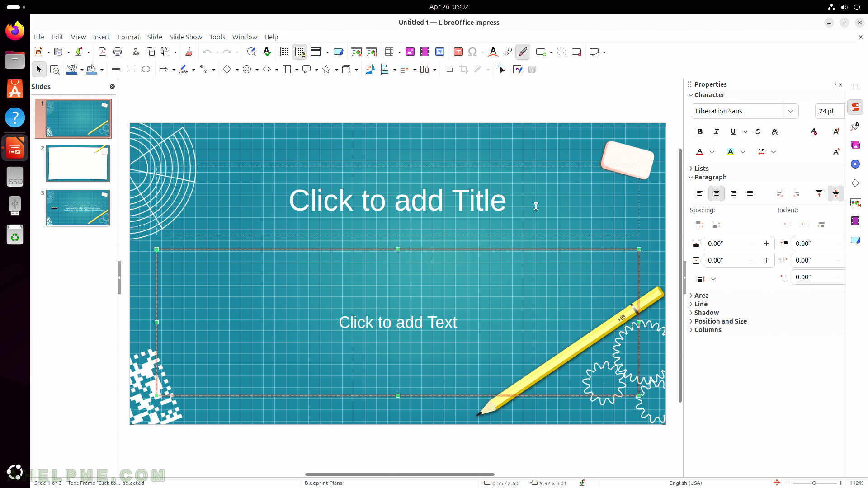The height and width of the screenshot is (488, 868).
Task: Click the font size 24 pt field
Action: [829, 111]
